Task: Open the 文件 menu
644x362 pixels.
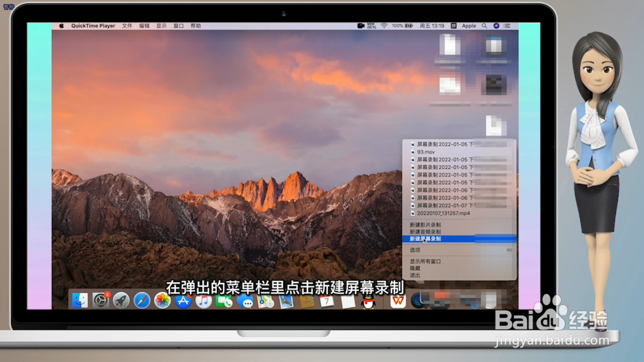Action: [127, 26]
